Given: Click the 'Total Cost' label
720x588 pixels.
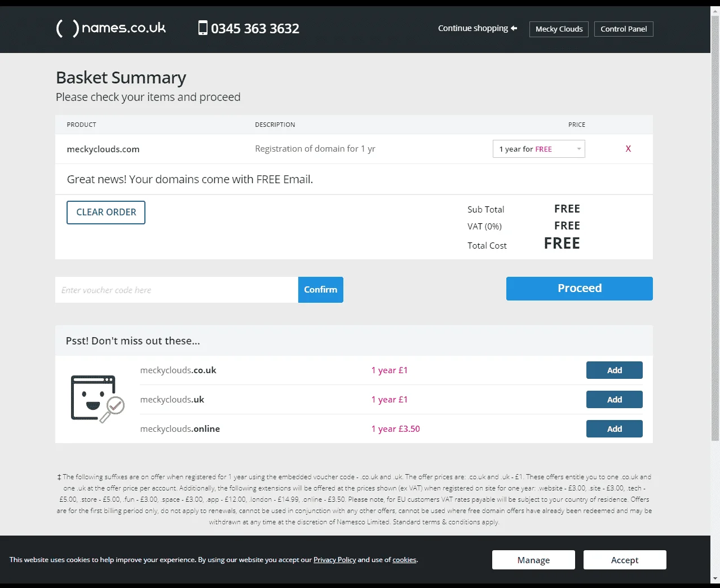Looking at the screenshot, I should click(487, 246).
